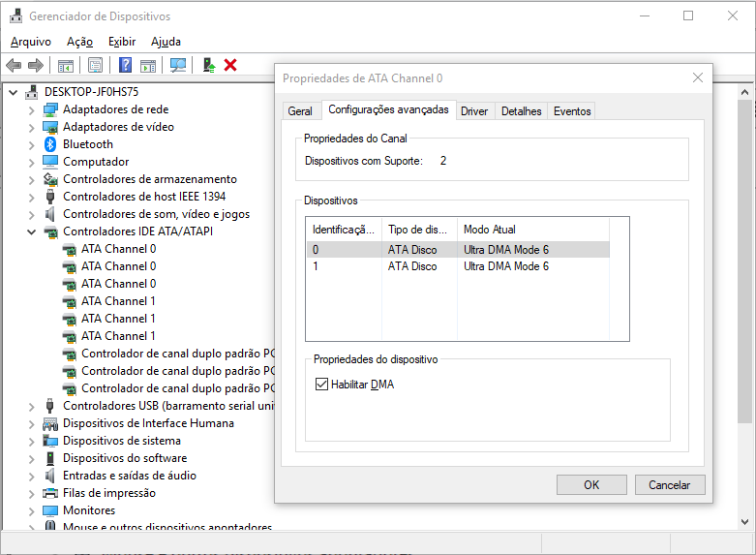The width and height of the screenshot is (756, 555).
Task: Click the show/hide console tree icon
Action: point(66,65)
